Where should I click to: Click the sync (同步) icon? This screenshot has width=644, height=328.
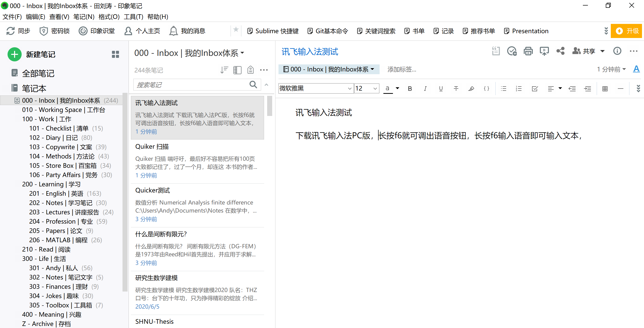point(11,31)
